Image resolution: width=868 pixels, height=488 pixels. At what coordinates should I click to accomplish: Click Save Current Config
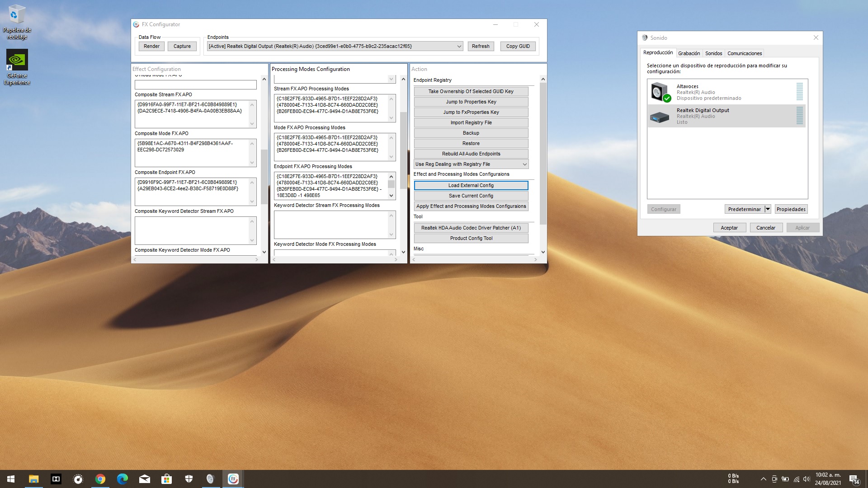[471, 196]
